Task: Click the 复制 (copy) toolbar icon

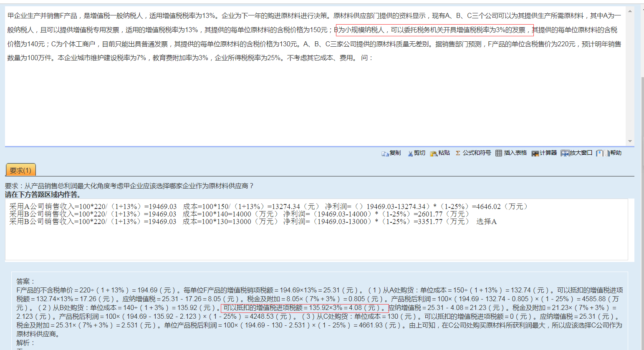Action: pyautogui.click(x=385, y=154)
